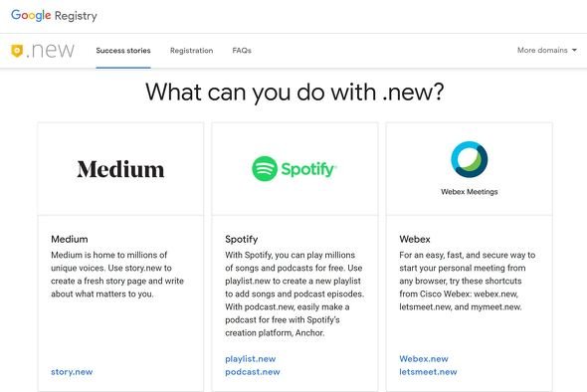Click the green Spotify logo
This screenshot has width=587, height=392.
coord(294,169)
